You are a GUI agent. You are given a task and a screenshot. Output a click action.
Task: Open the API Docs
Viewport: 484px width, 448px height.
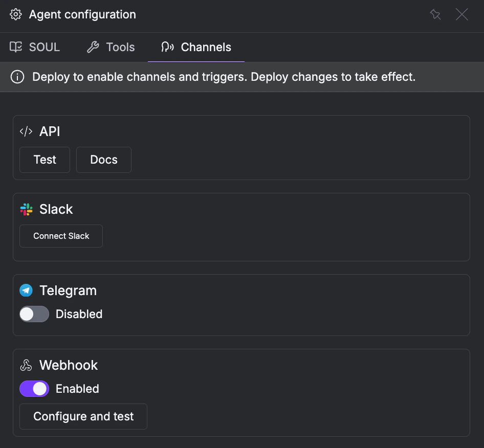coord(103,160)
